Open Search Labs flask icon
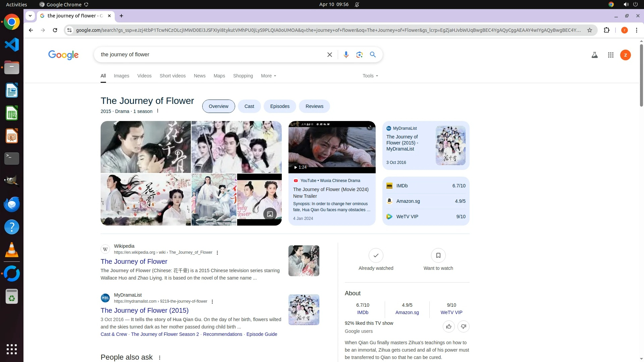Viewport: 644px width, 362px height. (x=594, y=55)
